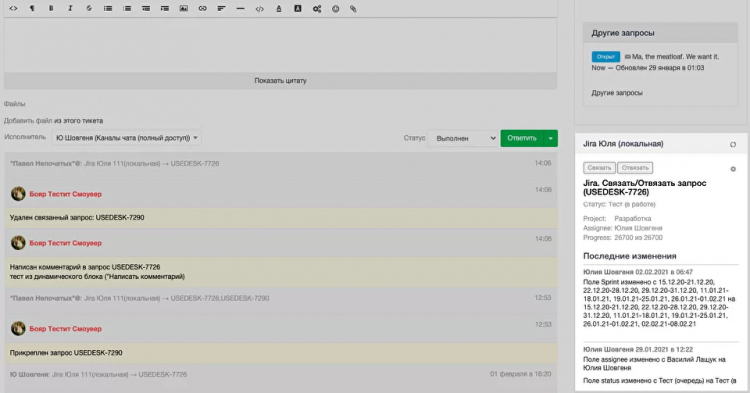Click 'Юлия Шовгеня 29.01.2021 в 12:22' entry
Viewport: 750px width, 393px height.
coord(638,349)
